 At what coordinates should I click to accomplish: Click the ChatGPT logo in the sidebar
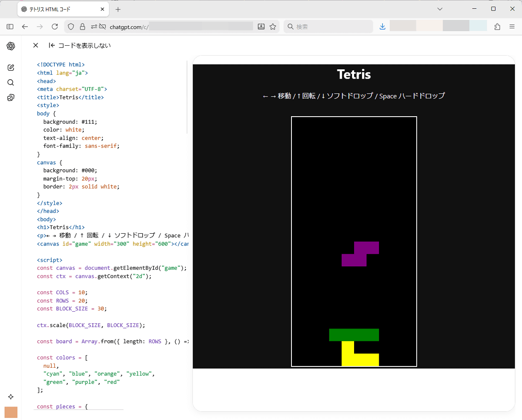pyautogui.click(x=11, y=46)
